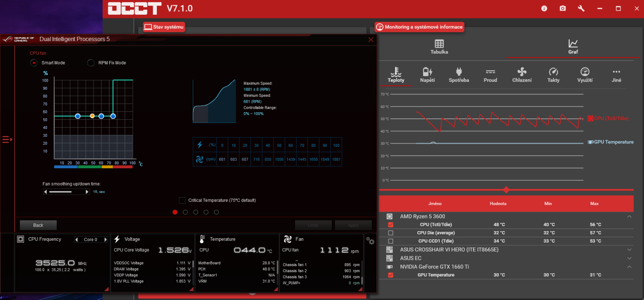Click the ASUS CROSSHAIR VI HERO motherboard icon
This screenshot has width=644, height=300.
coord(389,250)
